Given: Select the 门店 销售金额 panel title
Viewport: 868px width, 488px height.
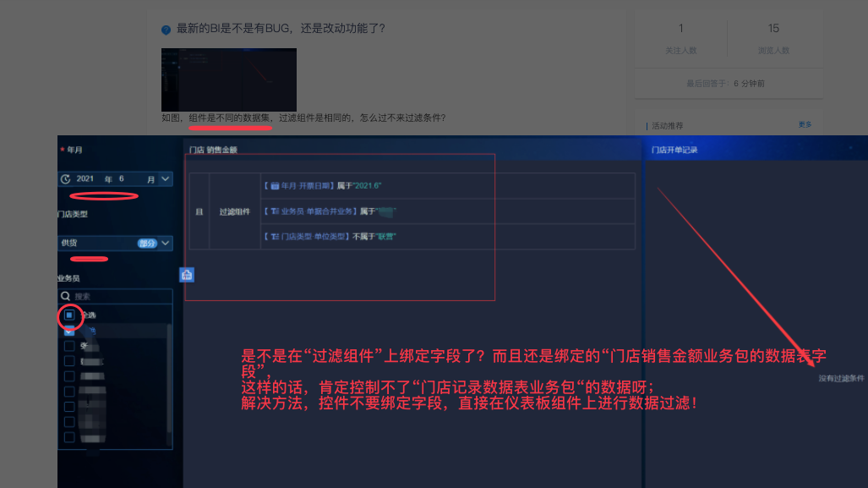Looking at the screenshot, I should pos(213,150).
